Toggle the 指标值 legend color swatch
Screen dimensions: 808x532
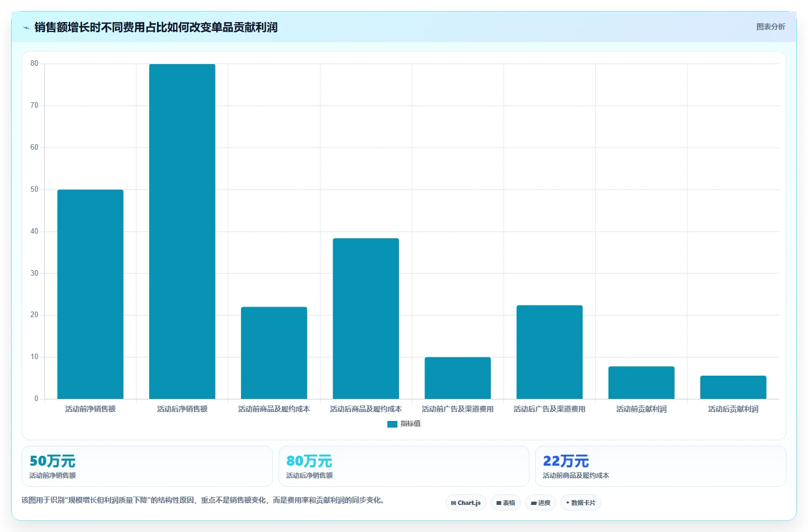pos(392,424)
